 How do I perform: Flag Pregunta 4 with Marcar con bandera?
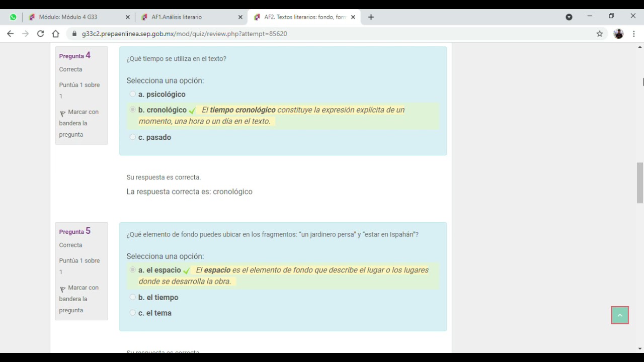(x=79, y=123)
